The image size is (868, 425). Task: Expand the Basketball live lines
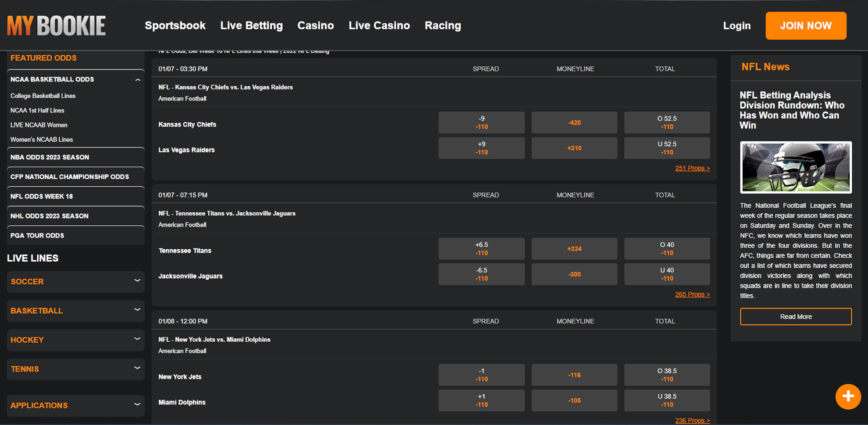[x=75, y=311]
